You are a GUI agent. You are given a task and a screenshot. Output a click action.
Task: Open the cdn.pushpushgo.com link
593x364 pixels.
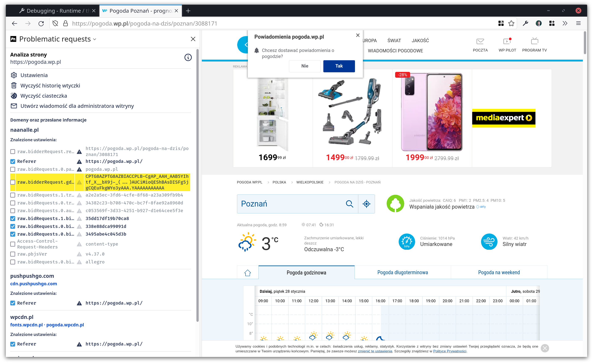(x=33, y=284)
